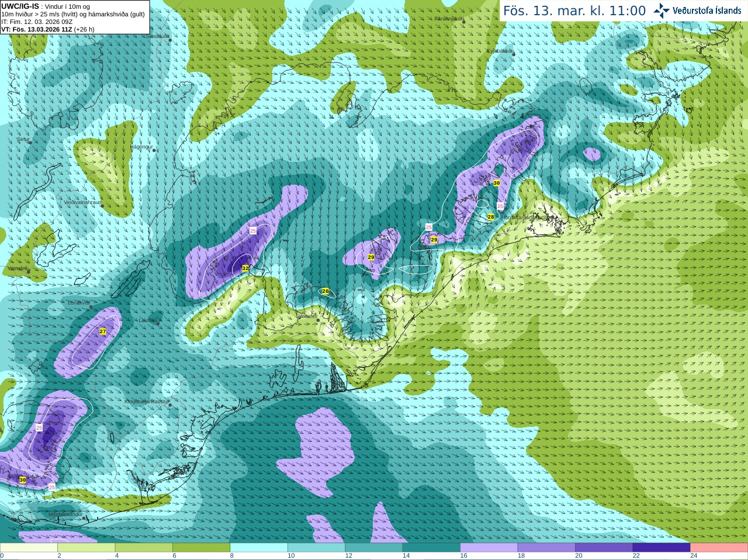Click the Lónakvísl station label
Image resolution: width=748 pixels, height=560 pixels.
[79, 303]
